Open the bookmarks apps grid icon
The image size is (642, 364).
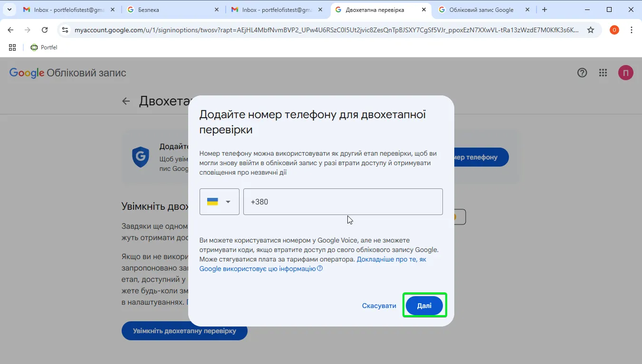12,47
